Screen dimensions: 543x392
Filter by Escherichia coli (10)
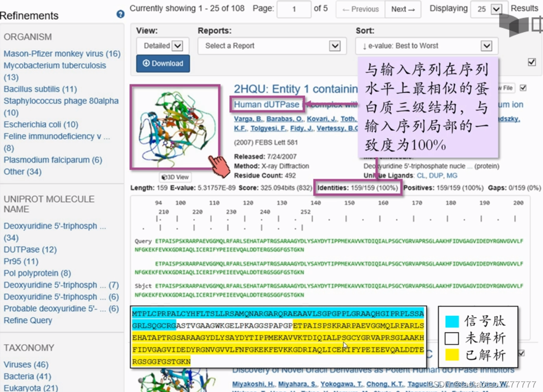(41, 124)
